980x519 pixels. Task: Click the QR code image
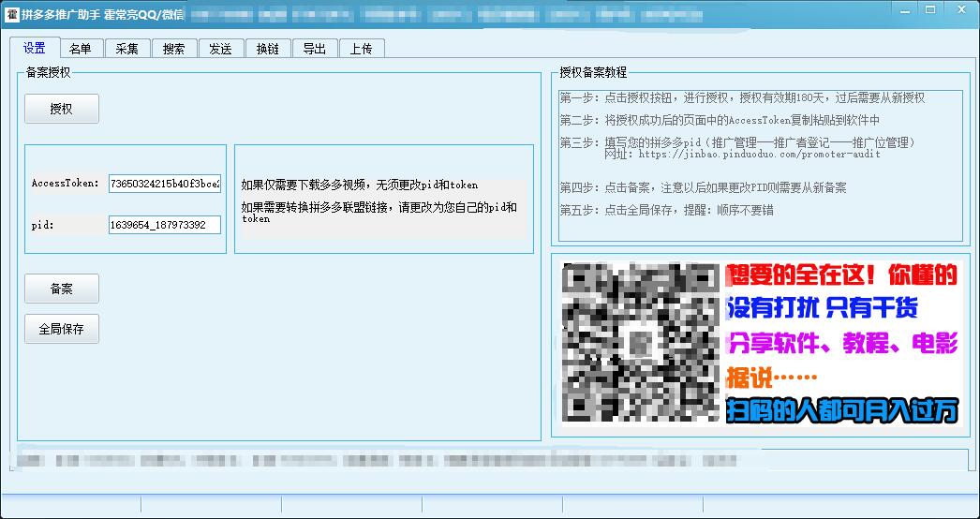coord(641,341)
